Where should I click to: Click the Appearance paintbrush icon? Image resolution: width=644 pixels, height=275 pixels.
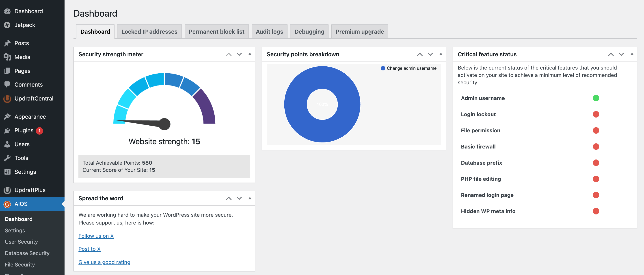[x=7, y=117]
